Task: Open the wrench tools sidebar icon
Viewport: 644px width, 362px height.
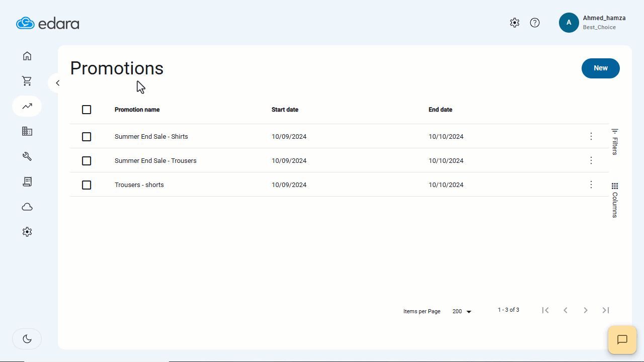Action: (27, 156)
